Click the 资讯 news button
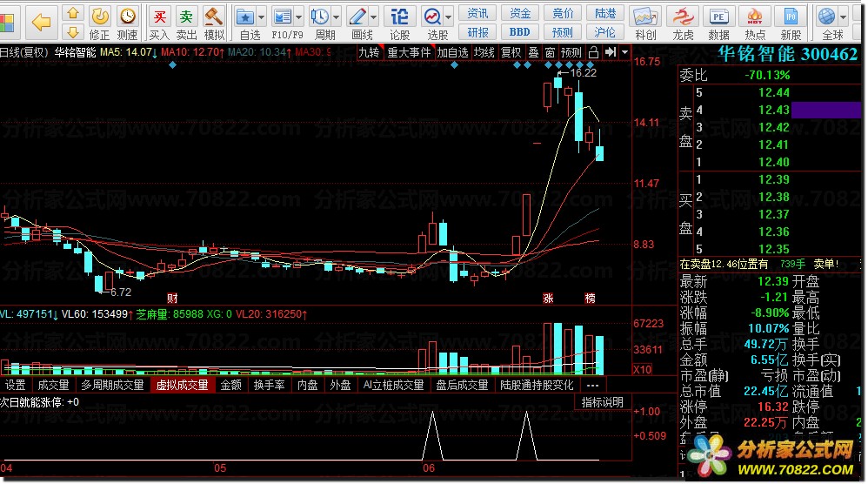This screenshot has height=484, width=868. (477, 13)
